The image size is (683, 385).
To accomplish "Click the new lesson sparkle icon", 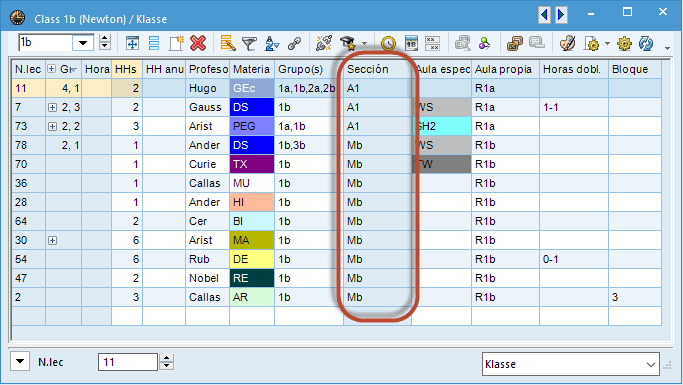I will 176,43.
